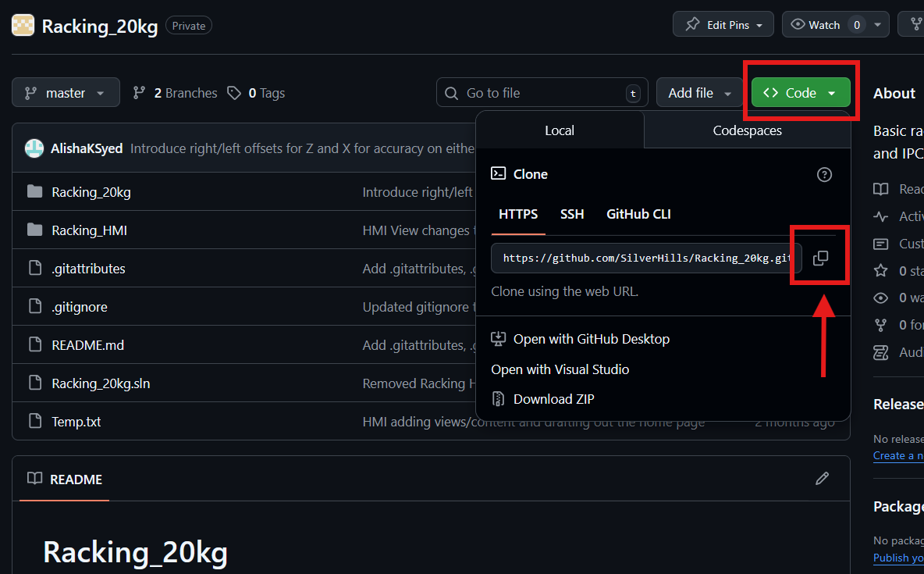924x574 pixels.
Task: Open the Edit Pins dropdown
Action: (x=723, y=25)
